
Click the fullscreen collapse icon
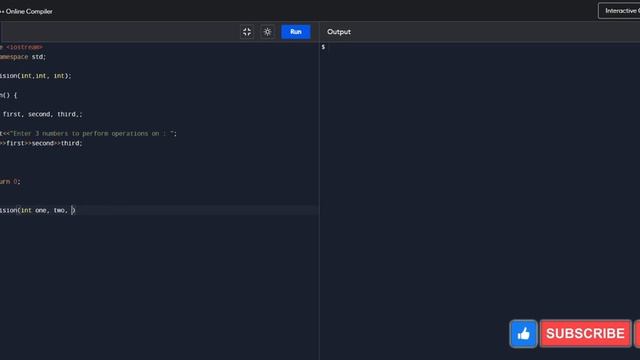click(x=247, y=32)
